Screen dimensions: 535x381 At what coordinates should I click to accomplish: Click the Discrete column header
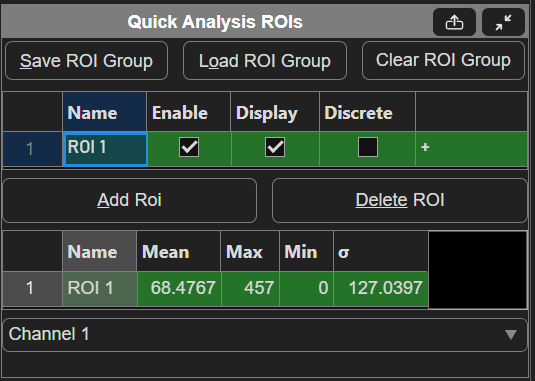coord(367,112)
